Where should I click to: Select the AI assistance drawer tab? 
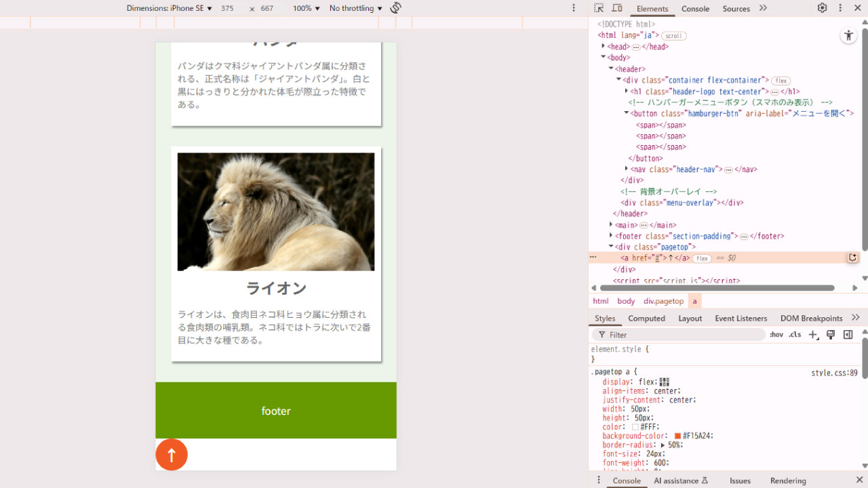point(681,481)
